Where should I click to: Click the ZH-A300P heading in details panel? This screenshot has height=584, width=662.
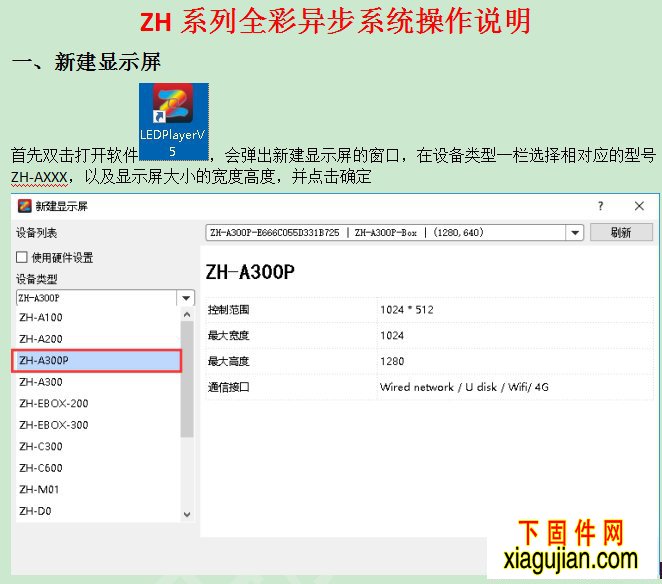pos(250,272)
